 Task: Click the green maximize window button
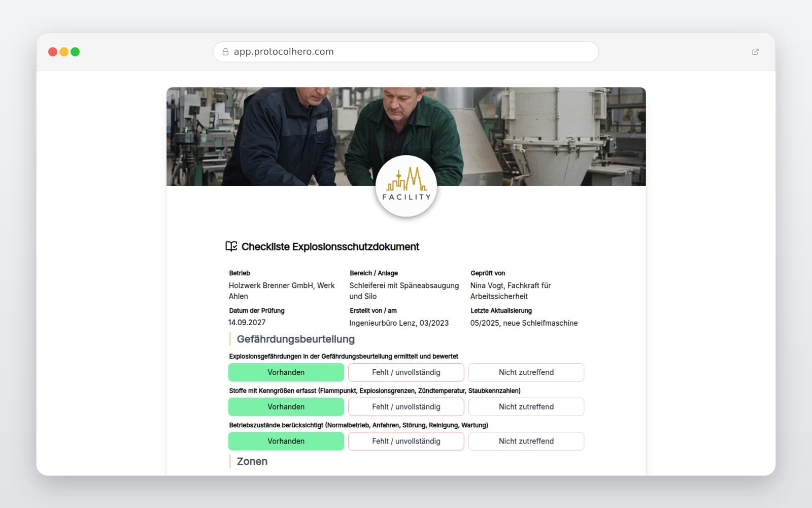(75, 52)
